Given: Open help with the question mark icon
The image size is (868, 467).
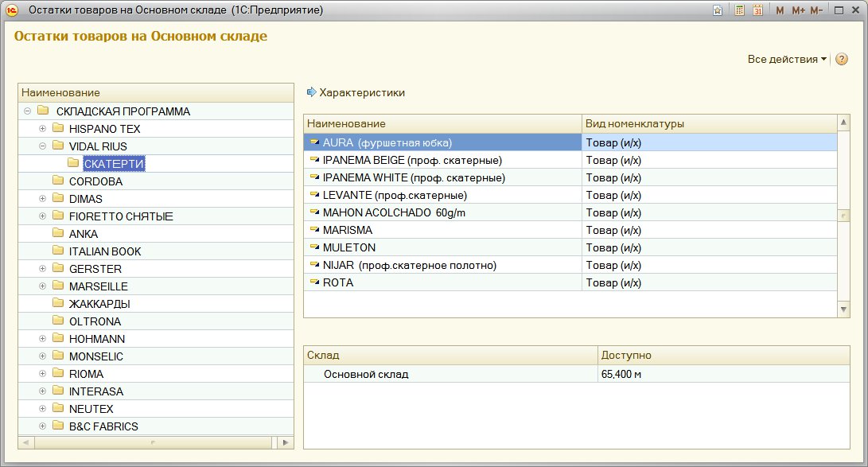Looking at the screenshot, I should click(842, 59).
